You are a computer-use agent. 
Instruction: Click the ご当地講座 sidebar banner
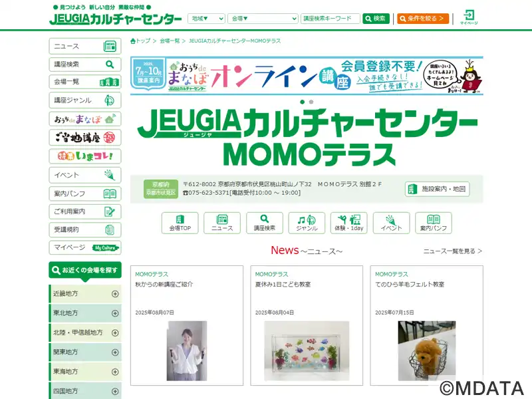click(85, 138)
